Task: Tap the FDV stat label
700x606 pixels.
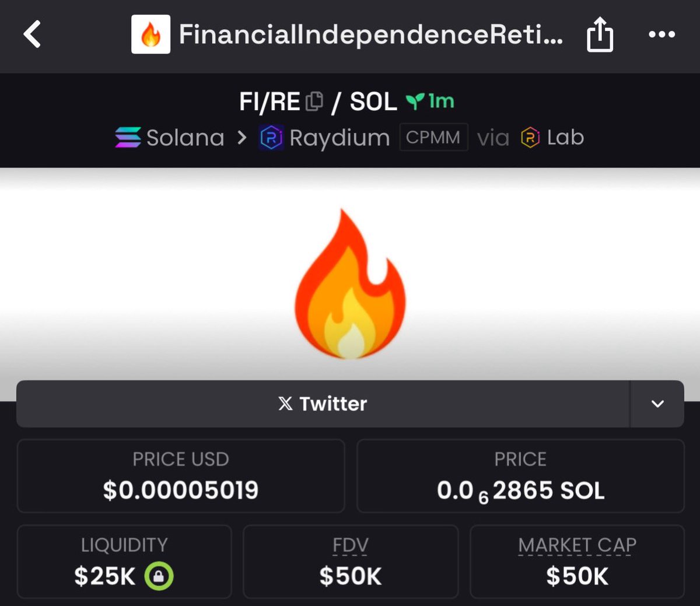Action: pyautogui.click(x=351, y=545)
